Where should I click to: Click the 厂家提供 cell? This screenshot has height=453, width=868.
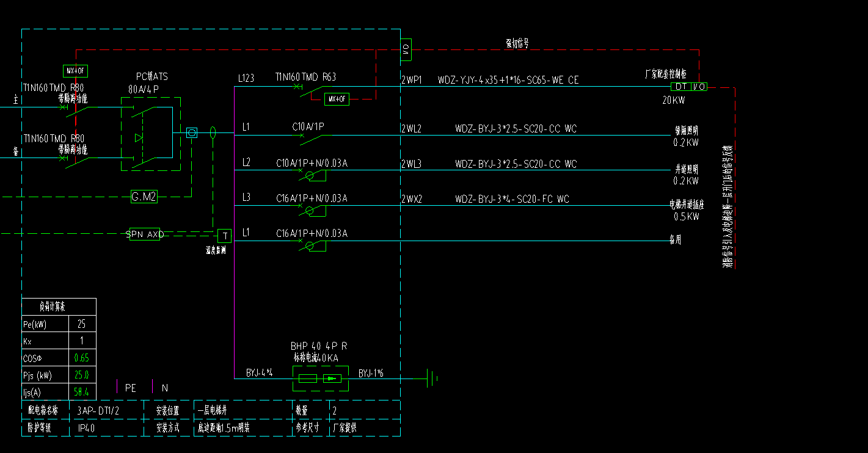[x=365, y=428]
